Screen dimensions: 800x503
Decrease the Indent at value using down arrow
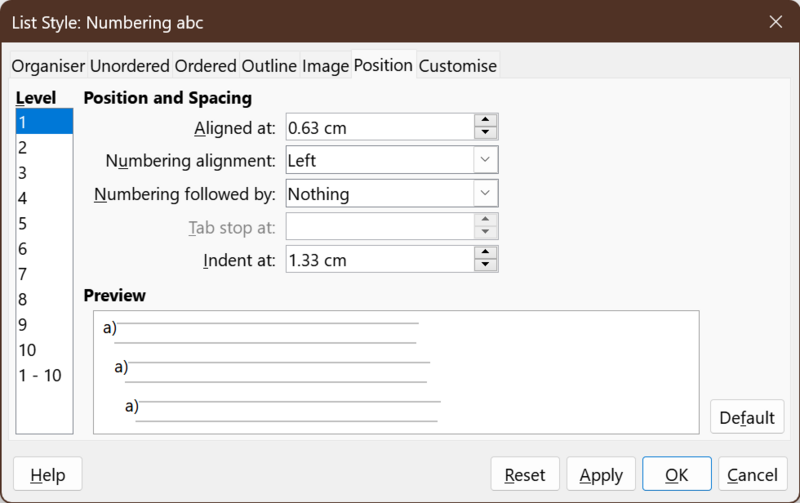click(485, 265)
